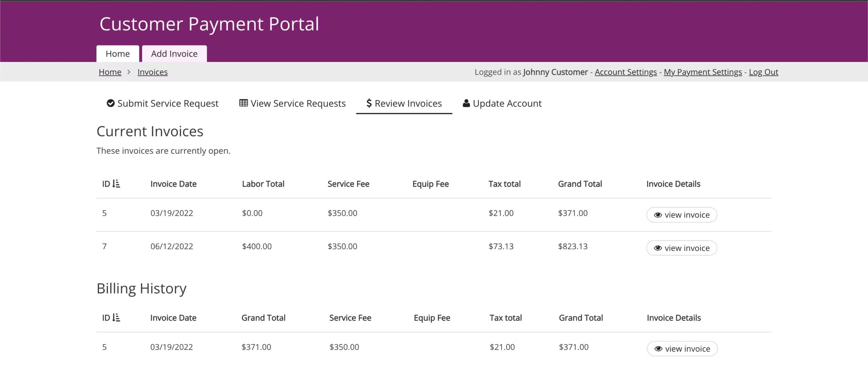The image size is (868, 382).
Task: Click the Log Out link
Action: 763,72
